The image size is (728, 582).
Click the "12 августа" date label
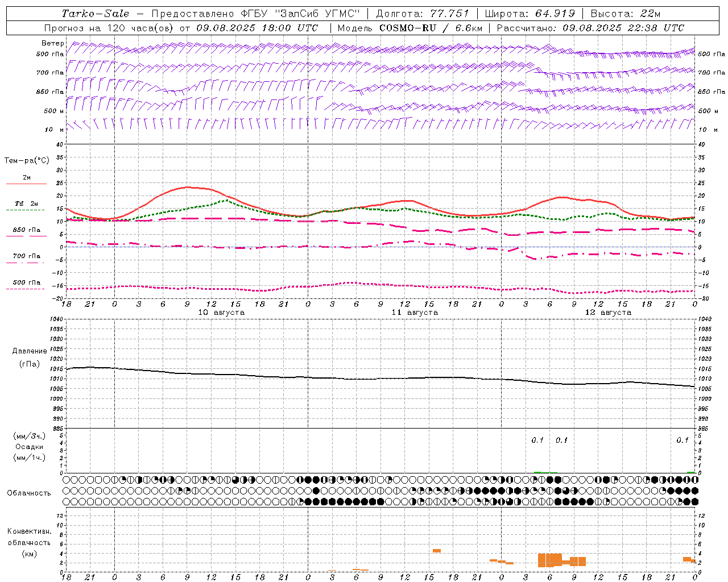608,313
